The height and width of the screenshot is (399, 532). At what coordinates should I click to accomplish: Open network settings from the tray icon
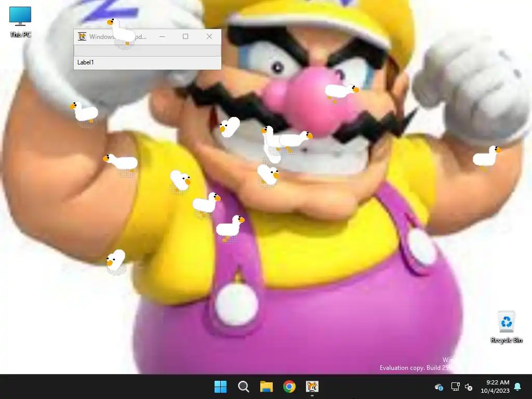click(x=455, y=387)
